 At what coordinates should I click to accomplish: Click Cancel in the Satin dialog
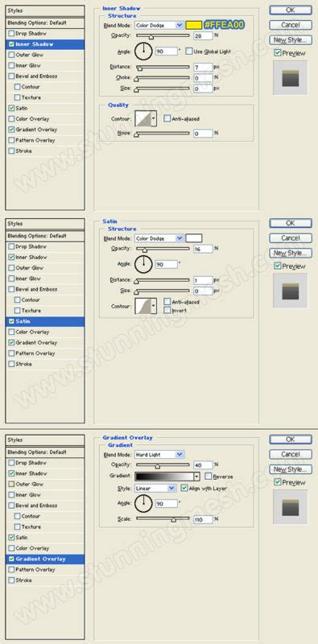click(x=291, y=237)
